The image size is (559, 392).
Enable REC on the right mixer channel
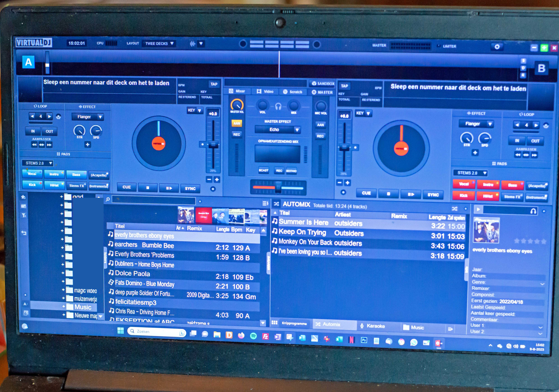[x=320, y=136]
